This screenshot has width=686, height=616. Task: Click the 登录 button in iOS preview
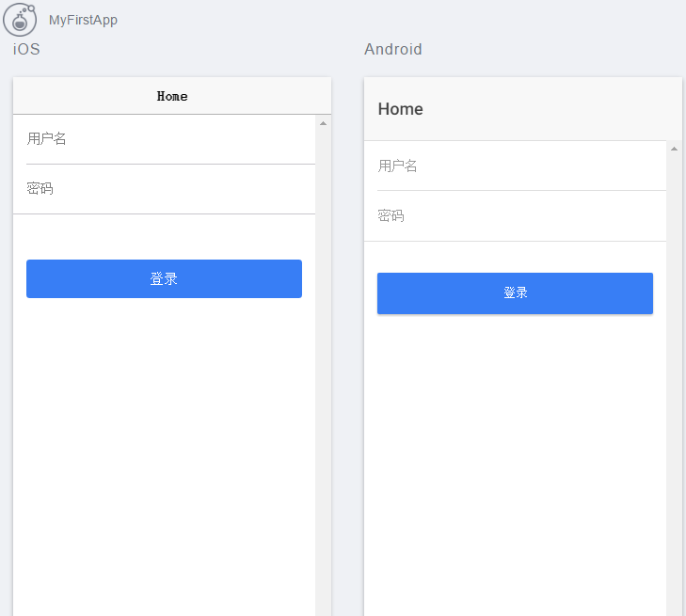click(x=164, y=279)
